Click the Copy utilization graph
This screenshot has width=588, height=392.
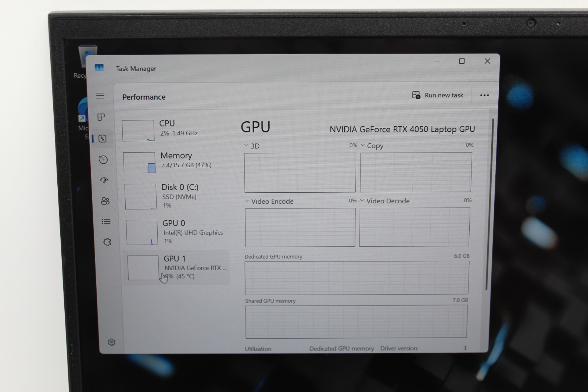coord(416,172)
